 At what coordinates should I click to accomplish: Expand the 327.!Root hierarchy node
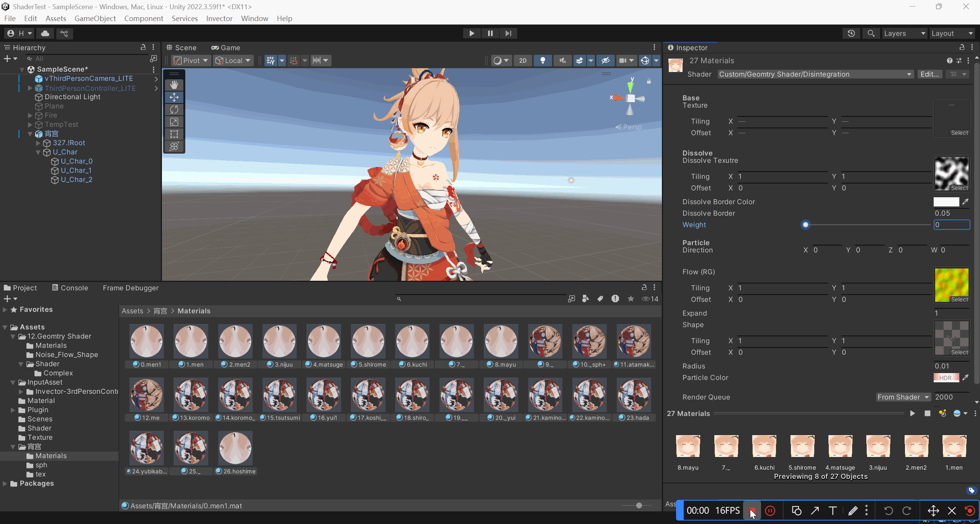pyautogui.click(x=38, y=143)
